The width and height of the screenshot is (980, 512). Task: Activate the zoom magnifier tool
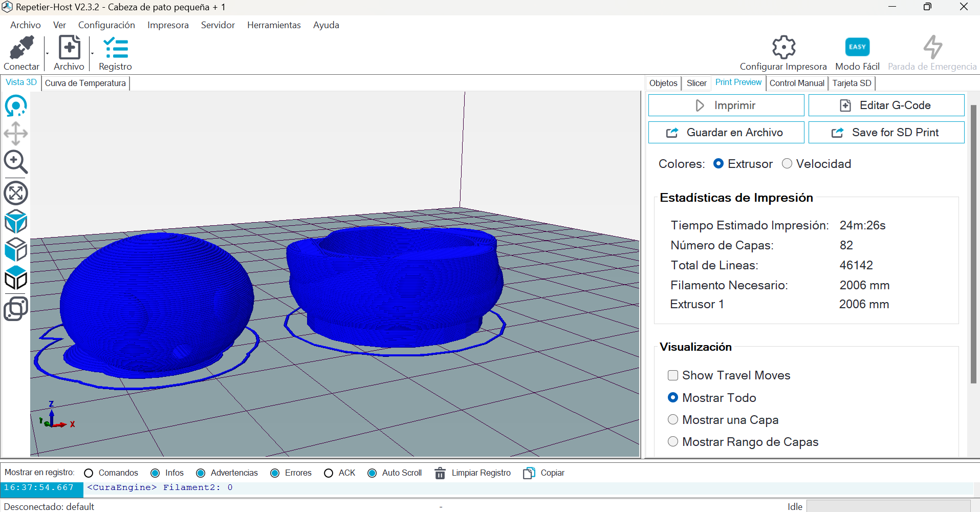tap(16, 162)
